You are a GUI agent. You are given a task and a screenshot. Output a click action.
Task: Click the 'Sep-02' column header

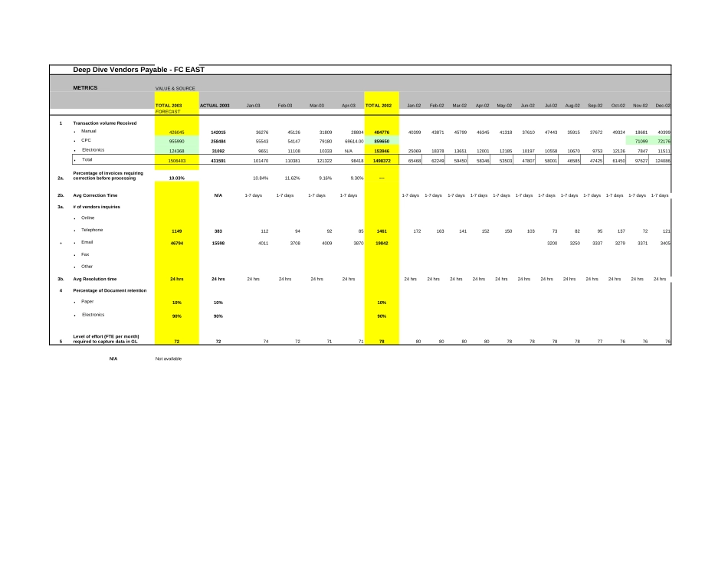pyautogui.click(x=595, y=106)
